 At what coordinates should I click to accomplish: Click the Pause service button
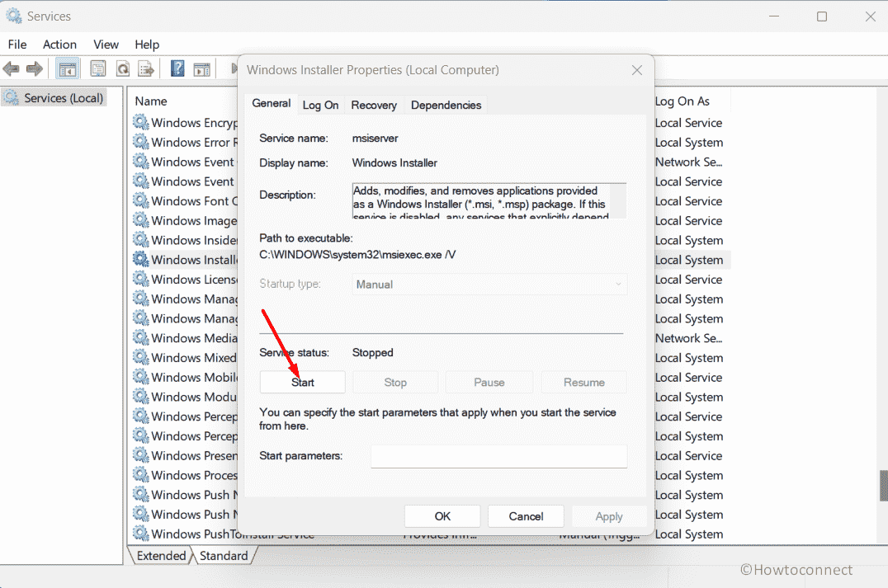coord(489,382)
